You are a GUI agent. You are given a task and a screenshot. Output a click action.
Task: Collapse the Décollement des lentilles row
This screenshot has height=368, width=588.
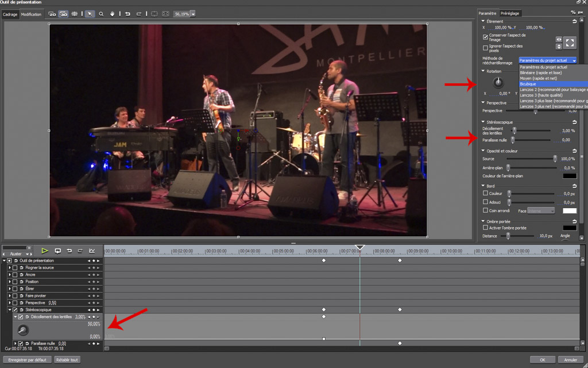click(x=15, y=317)
